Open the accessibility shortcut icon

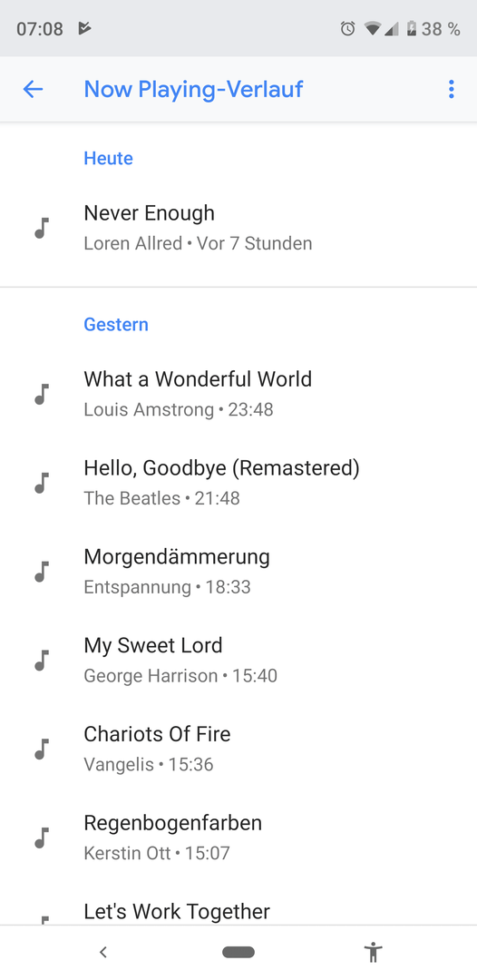pos(374,953)
